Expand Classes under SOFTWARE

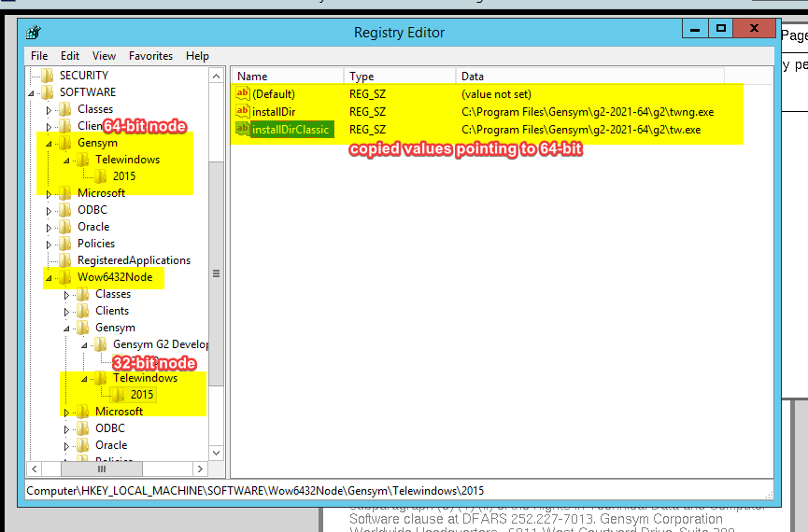tap(49, 110)
